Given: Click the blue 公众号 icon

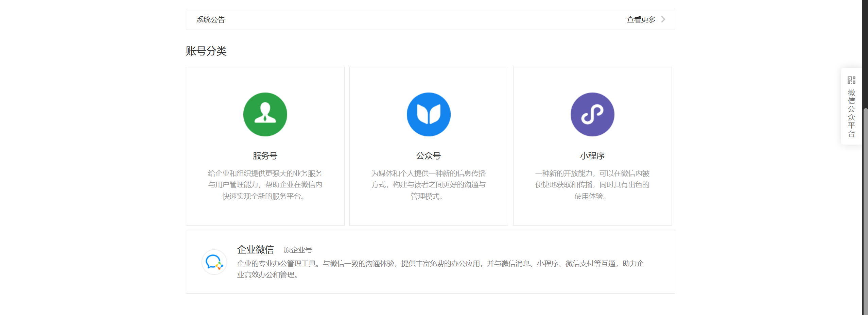Looking at the screenshot, I should coord(429,114).
